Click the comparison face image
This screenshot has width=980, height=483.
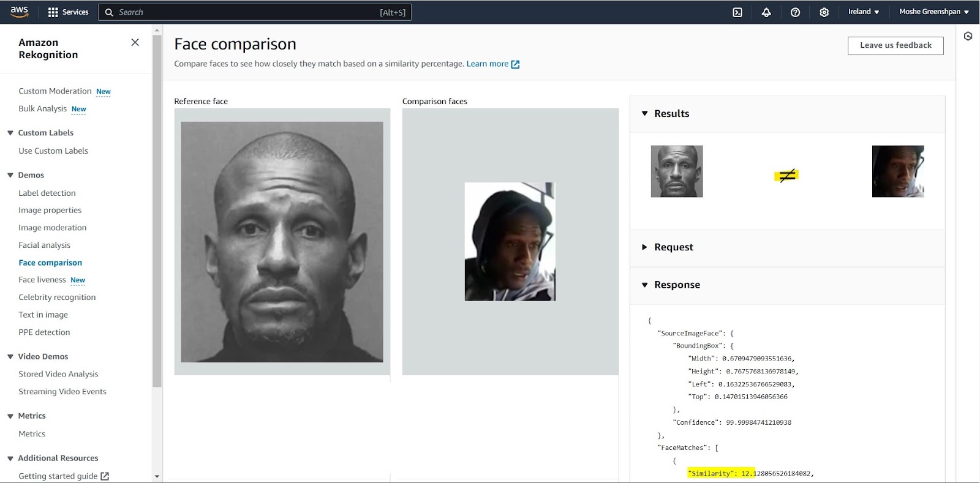pos(510,242)
